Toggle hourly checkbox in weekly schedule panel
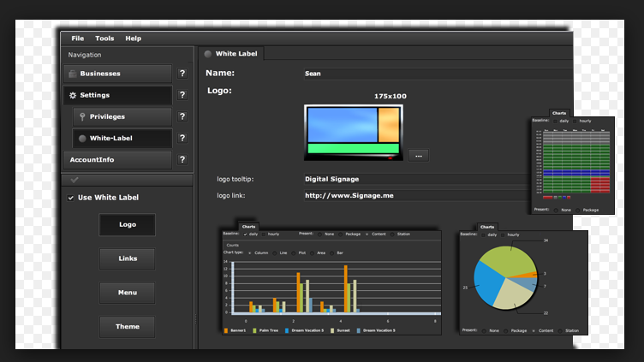 click(575, 121)
